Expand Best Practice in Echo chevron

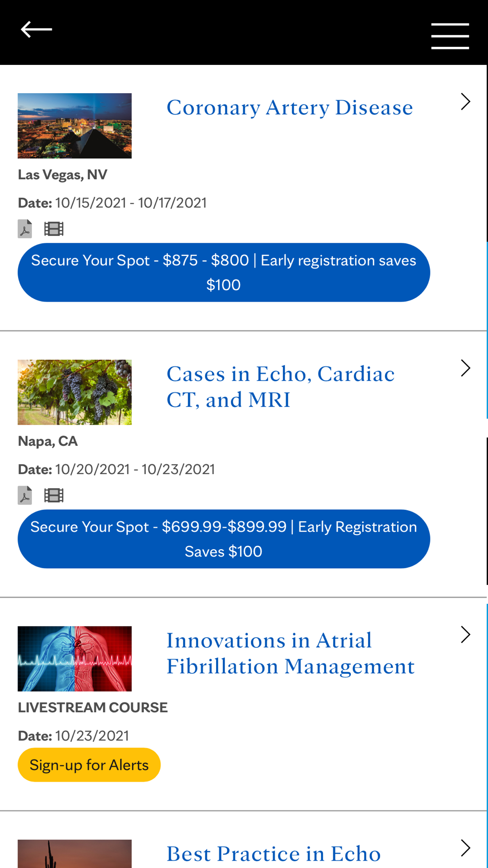(466, 848)
